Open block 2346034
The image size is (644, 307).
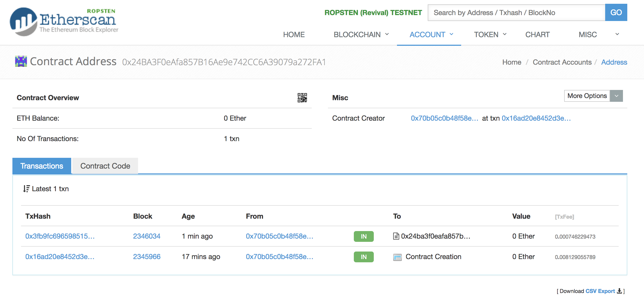coord(147,236)
